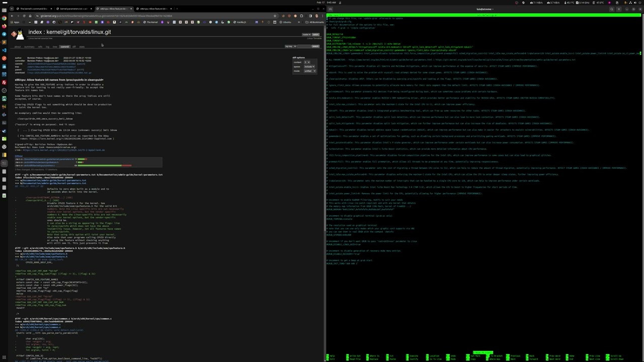The height and width of the screenshot is (362, 644).
Task: Download the linux tar.gz snapshot link
Action: [x=59, y=72]
